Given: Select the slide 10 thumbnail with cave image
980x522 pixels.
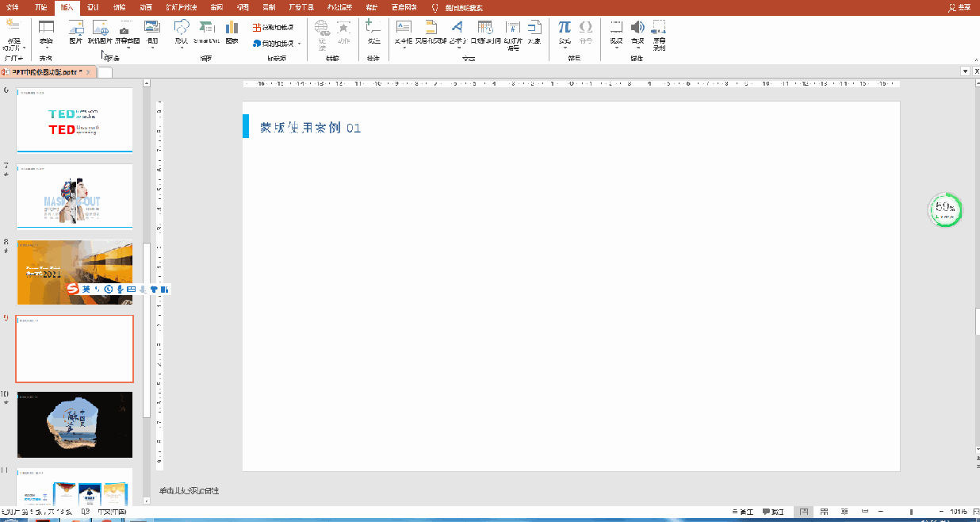Looking at the screenshot, I should point(75,424).
